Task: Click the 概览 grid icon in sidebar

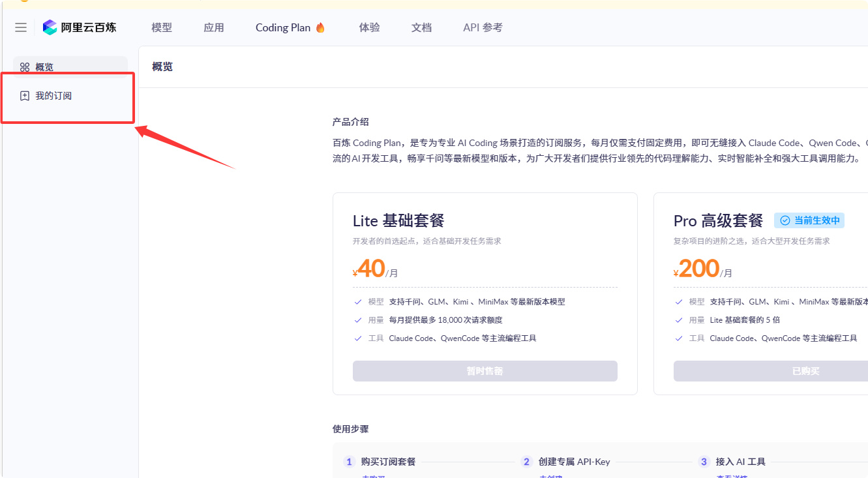Action: click(25, 67)
